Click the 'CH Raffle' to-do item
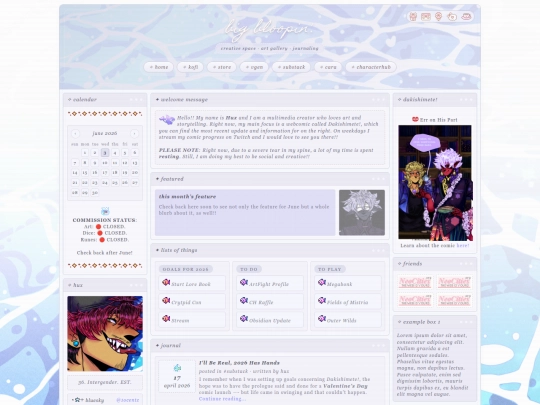The width and height of the screenshot is (540, 405). coord(270,302)
